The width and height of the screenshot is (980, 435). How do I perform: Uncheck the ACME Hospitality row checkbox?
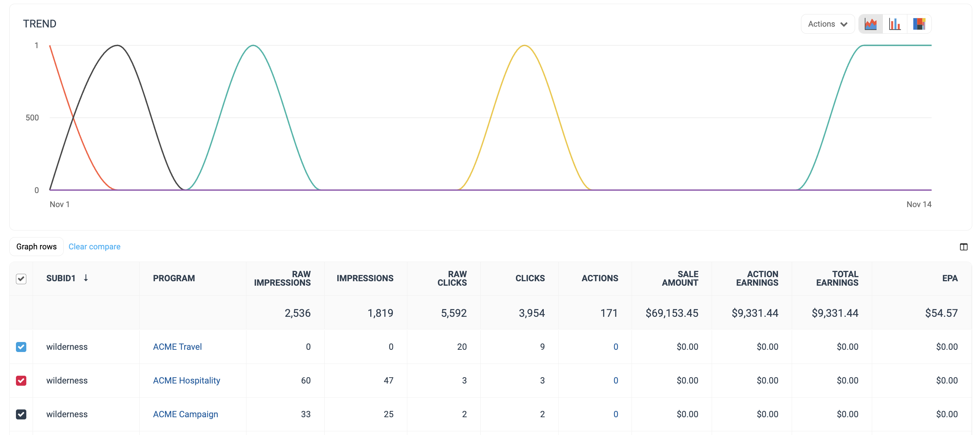click(x=21, y=380)
